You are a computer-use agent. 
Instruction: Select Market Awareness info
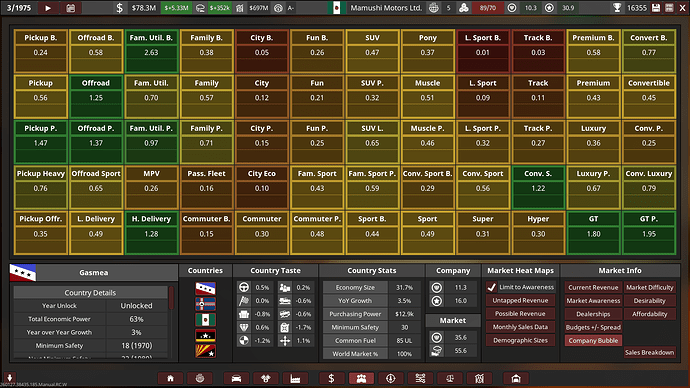pyautogui.click(x=593, y=300)
